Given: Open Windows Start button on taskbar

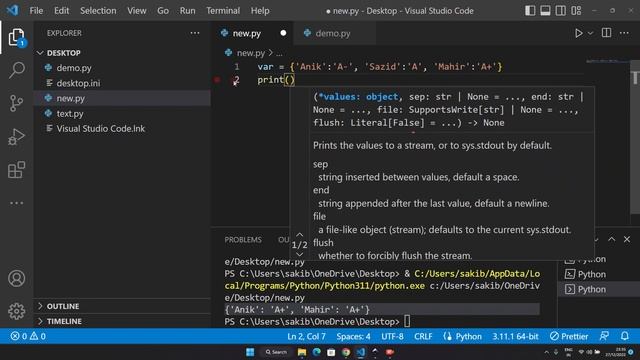Looking at the screenshot, I should pos(250,352).
